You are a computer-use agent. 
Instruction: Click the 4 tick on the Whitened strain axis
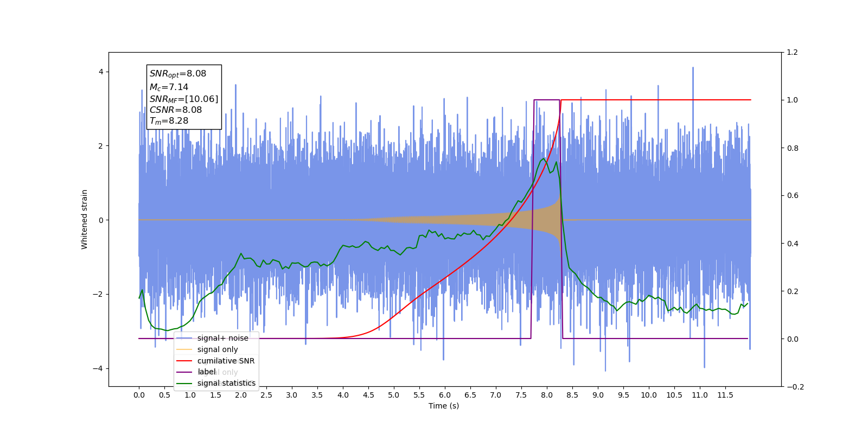coord(100,72)
